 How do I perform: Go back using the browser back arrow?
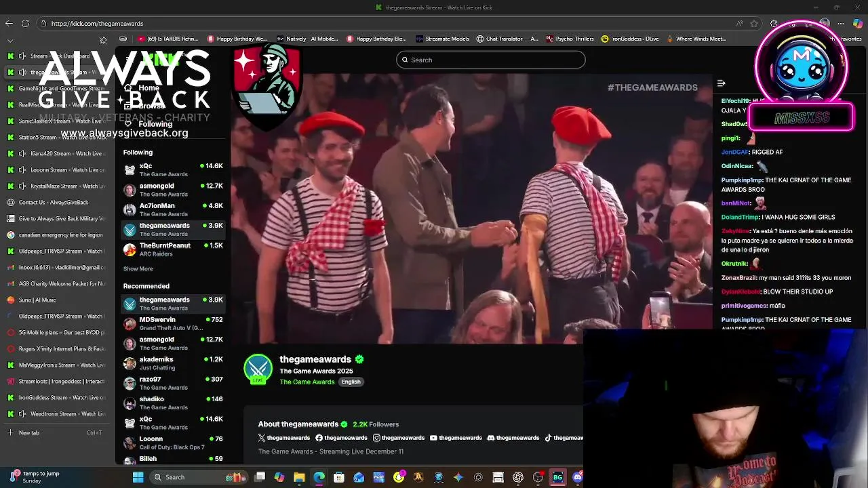coord(9,23)
